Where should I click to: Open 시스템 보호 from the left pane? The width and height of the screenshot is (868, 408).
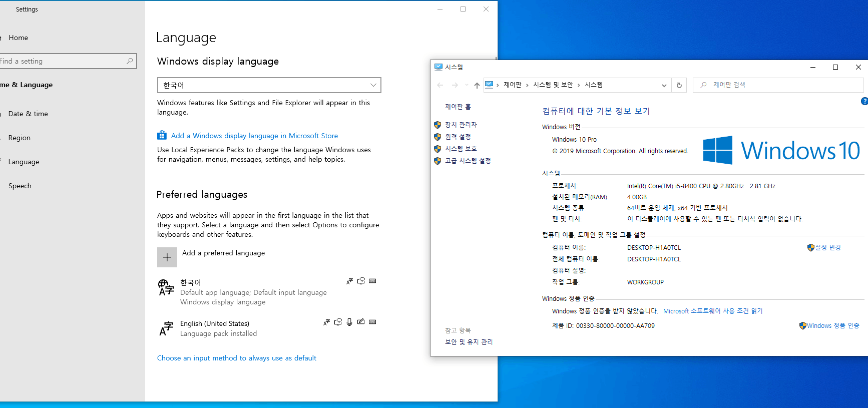[x=461, y=149]
